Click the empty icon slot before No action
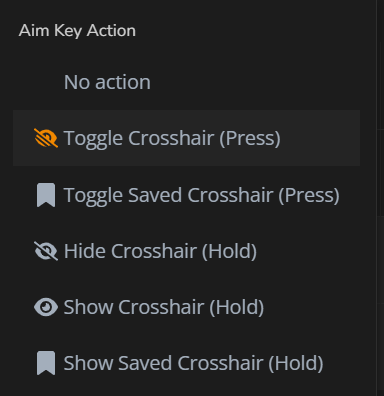Image resolution: width=384 pixels, height=396 pixels. pos(46,82)
